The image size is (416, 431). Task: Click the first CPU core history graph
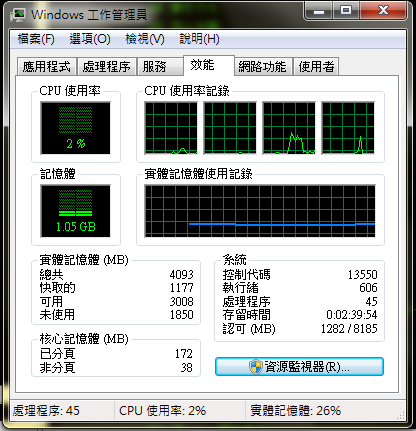click(171, 128)
